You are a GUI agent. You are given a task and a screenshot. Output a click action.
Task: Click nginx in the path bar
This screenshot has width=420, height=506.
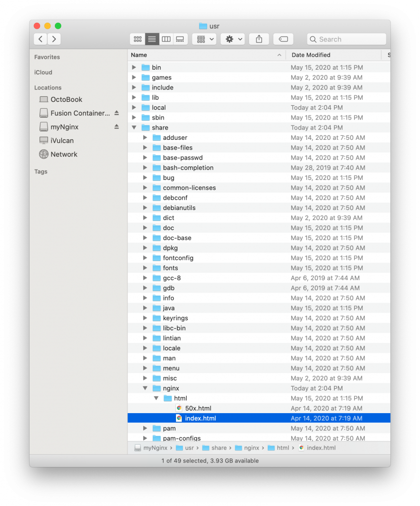[247, 448]
